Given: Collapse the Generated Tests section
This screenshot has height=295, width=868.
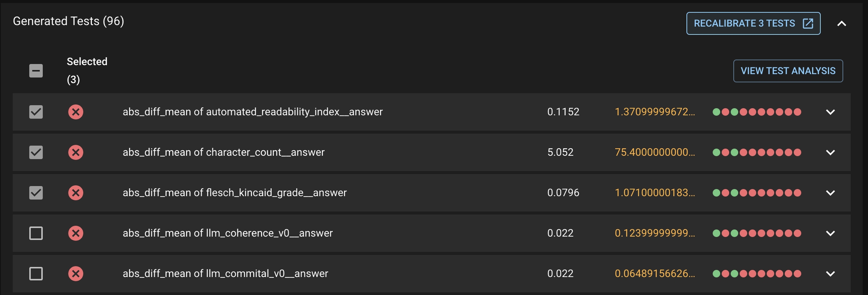Looking at the screenshot, I should coord(842,24).
